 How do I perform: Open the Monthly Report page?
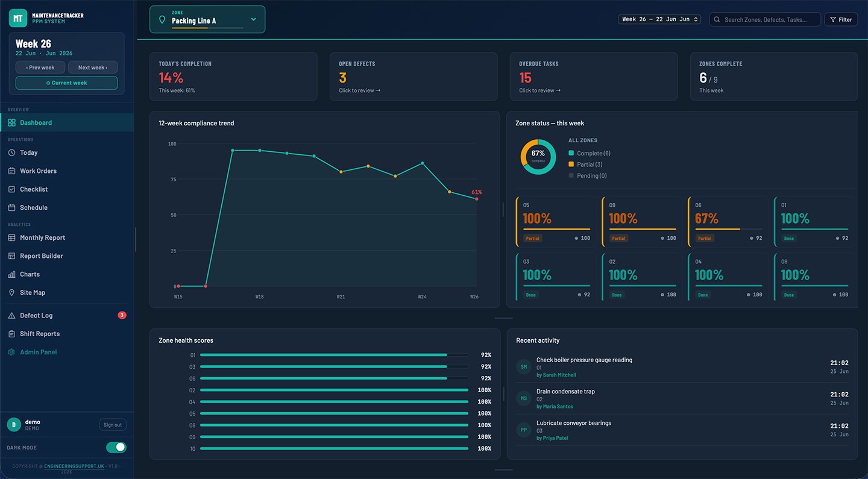pos(67,238)
